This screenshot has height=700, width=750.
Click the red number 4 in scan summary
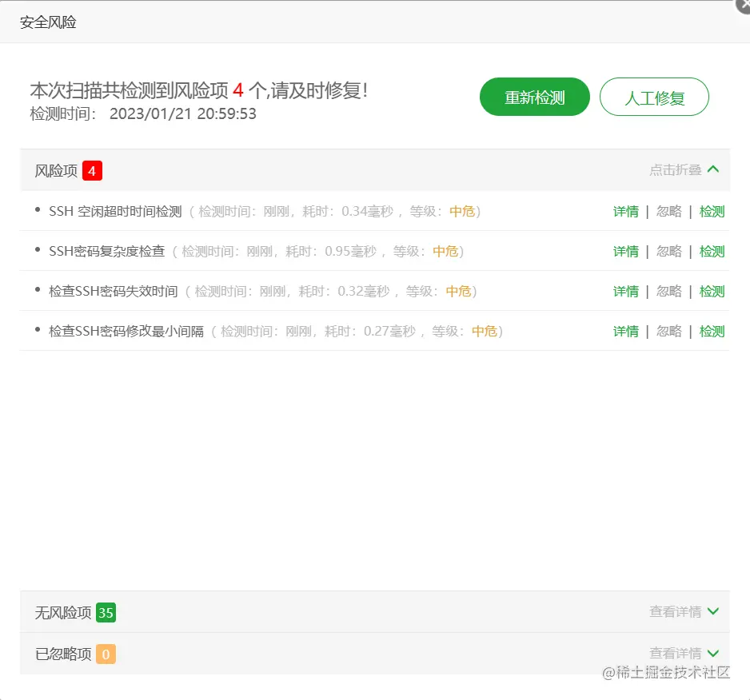(238, 90)
